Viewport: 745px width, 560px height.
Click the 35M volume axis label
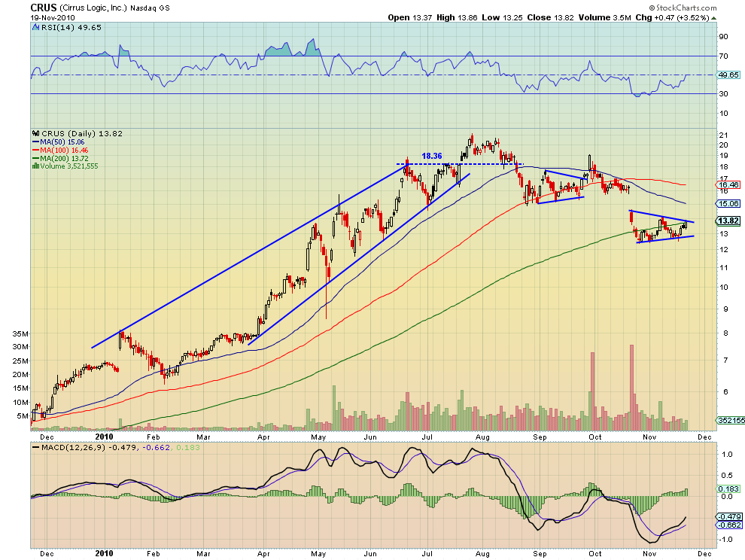coord(20,334)
